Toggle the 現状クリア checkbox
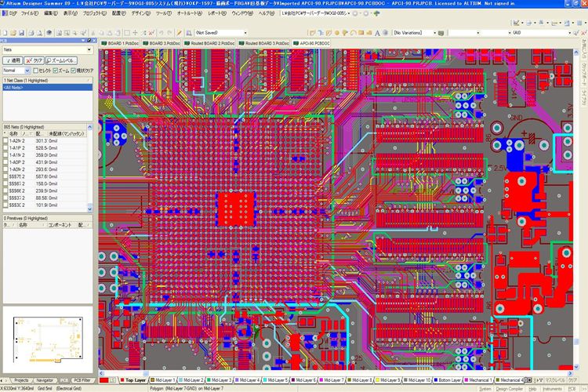 (x=74, y=71)
